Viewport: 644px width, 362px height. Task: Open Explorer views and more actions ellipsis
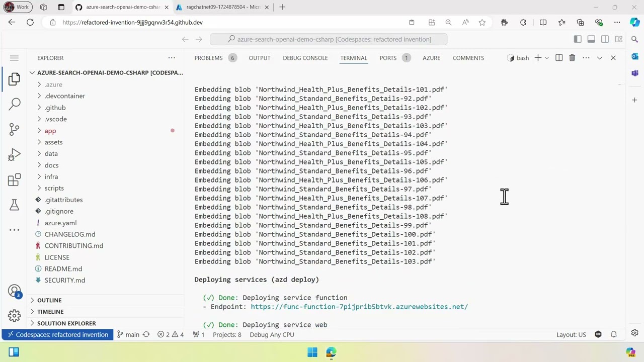coord(172,58)
